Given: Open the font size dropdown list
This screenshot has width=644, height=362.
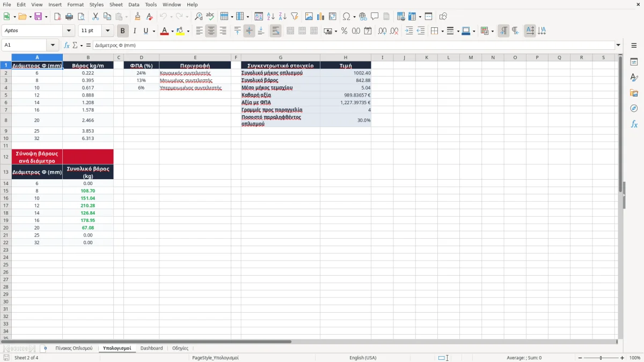Looking at the screenshot, I should 108,31.
